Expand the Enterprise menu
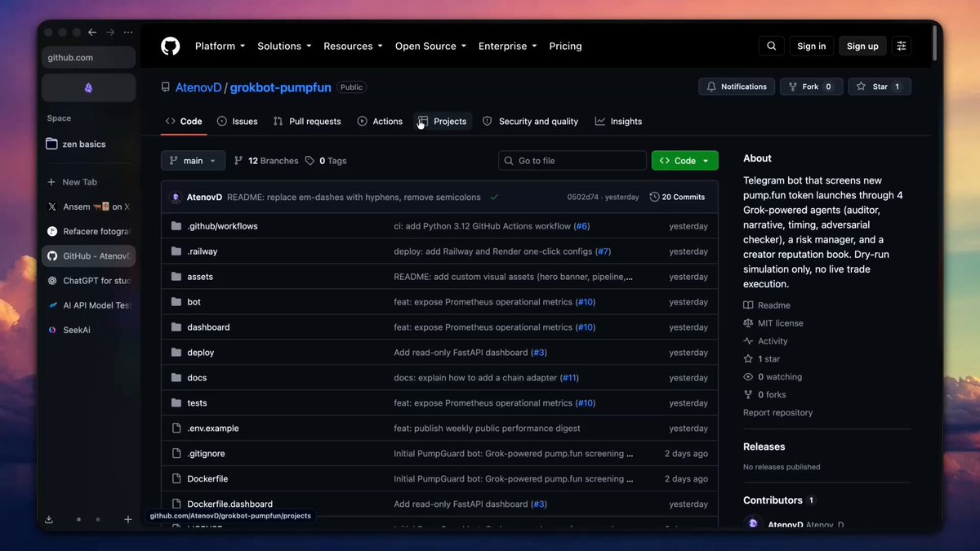980x551 pixels. (507, 47)
